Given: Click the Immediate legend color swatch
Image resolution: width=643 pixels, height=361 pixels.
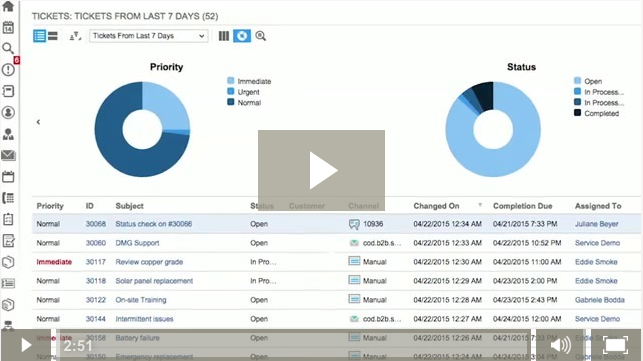Looking at the screenshot, I should (231, 81).
